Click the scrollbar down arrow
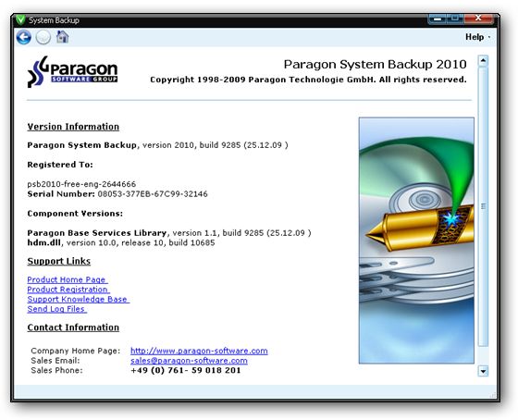Screen dimensions: 518x420 (483, 371)
